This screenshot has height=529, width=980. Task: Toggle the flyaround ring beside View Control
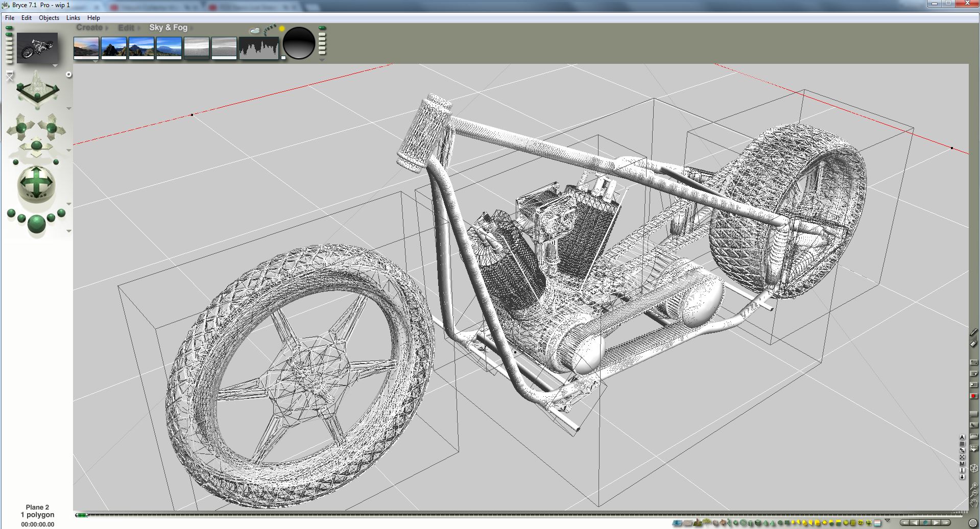[68, 75]
